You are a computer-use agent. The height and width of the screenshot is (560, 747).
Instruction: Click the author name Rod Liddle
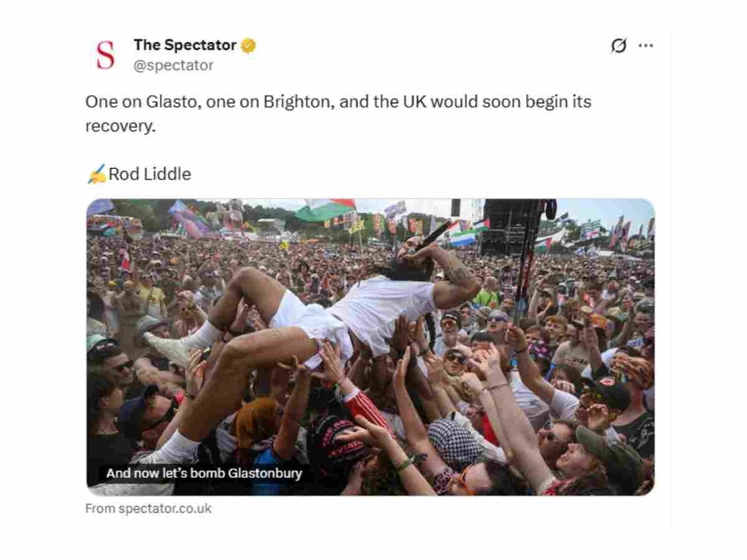(x=150, y=174)
